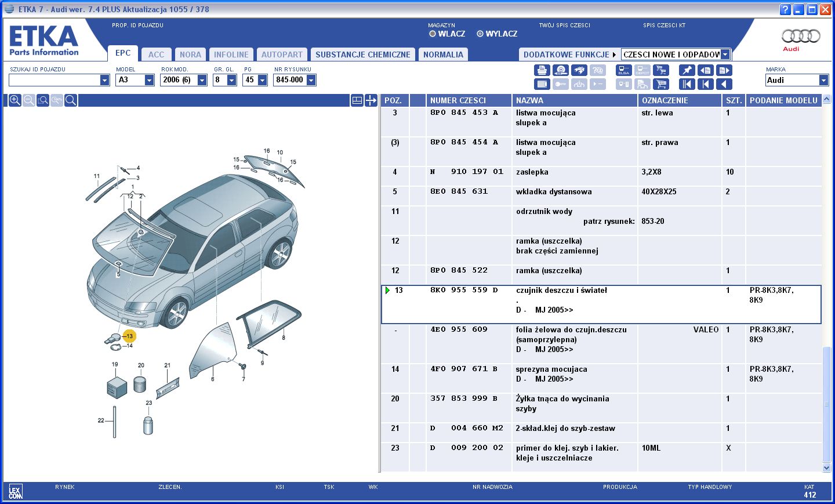This screenshot has height=504, width=835.
Task: Click the LexCom logo in status bar
Action: [x=16, y=492]
